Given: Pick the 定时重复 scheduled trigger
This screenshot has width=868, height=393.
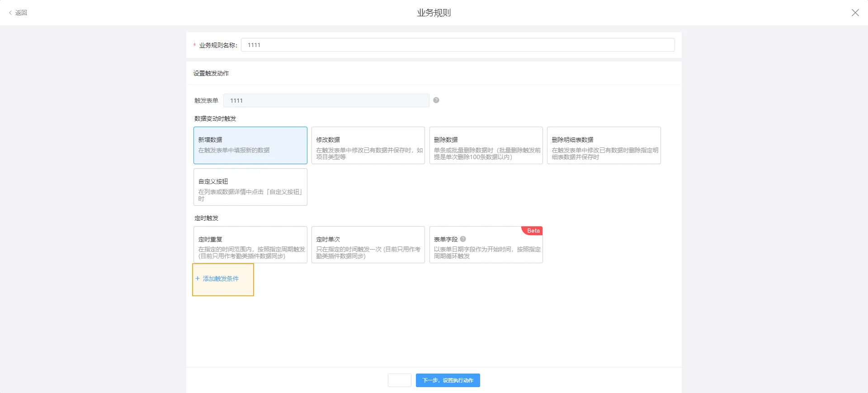Looking at the screenshot, I should [250, 245].
